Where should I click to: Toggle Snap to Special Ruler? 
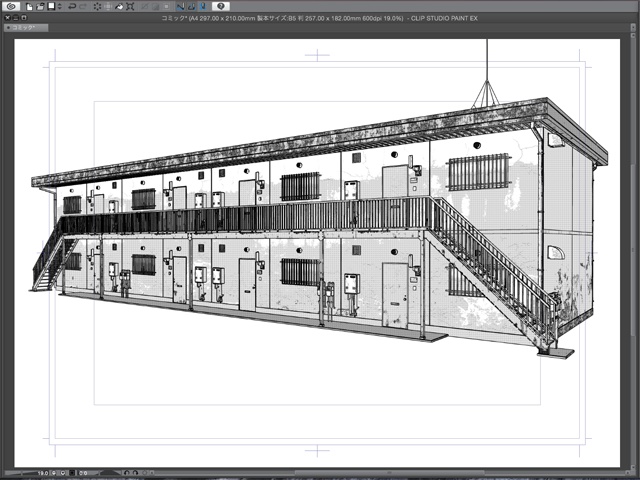192,6
